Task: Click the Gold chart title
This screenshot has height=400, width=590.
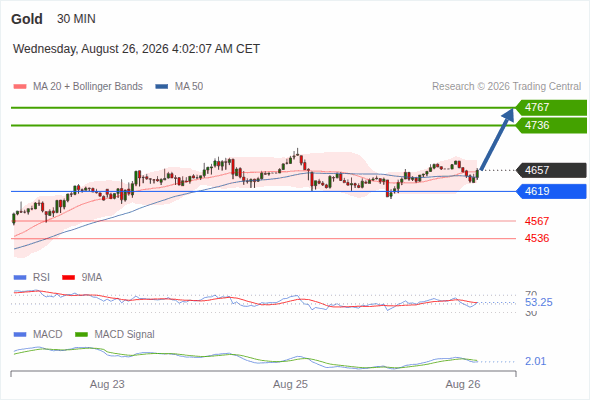Action: point(27,19)
